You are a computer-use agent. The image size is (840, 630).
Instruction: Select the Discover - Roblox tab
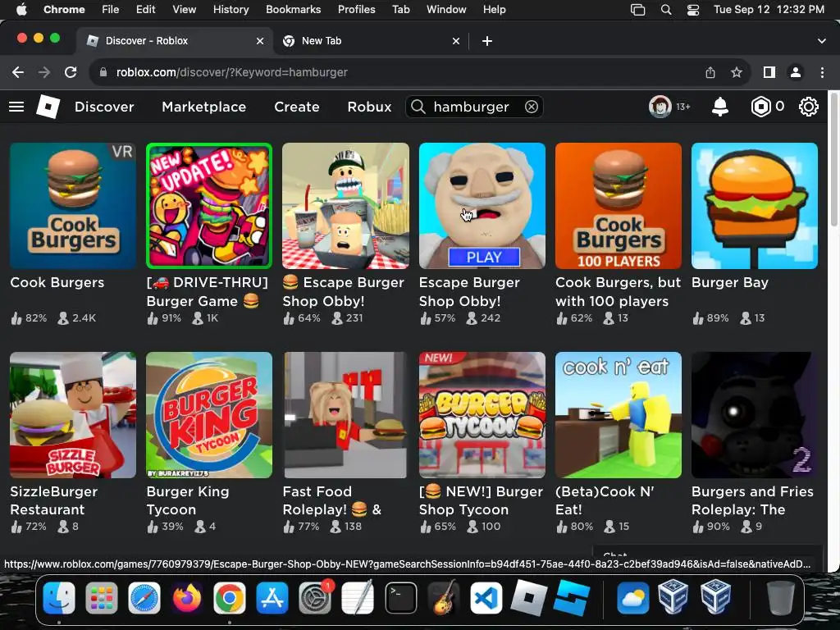(176, 41)
